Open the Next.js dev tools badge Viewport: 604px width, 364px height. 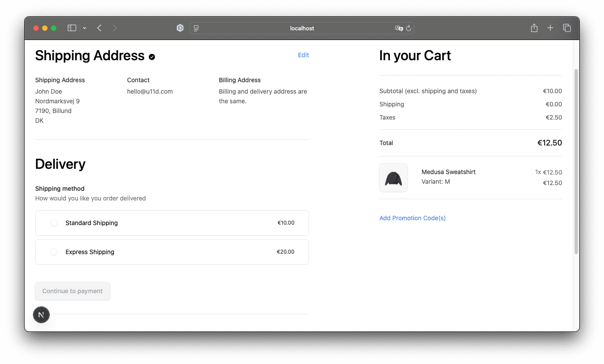click(x=41, y=315)
